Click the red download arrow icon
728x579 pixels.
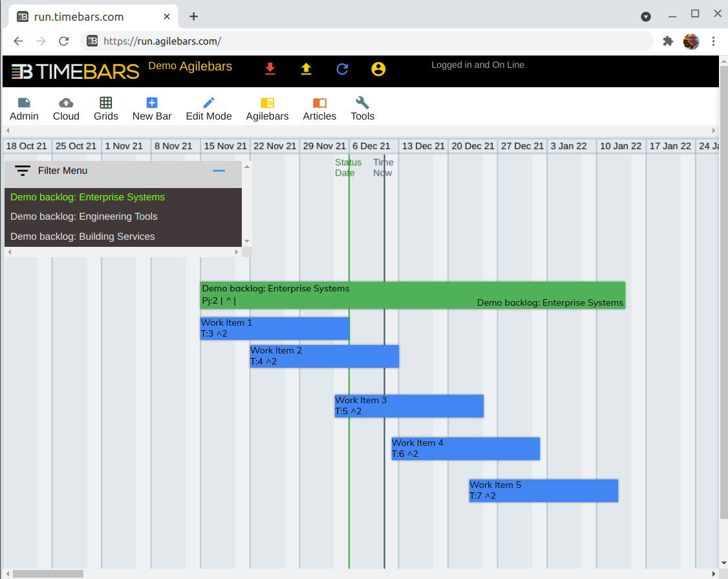(270, 69)
